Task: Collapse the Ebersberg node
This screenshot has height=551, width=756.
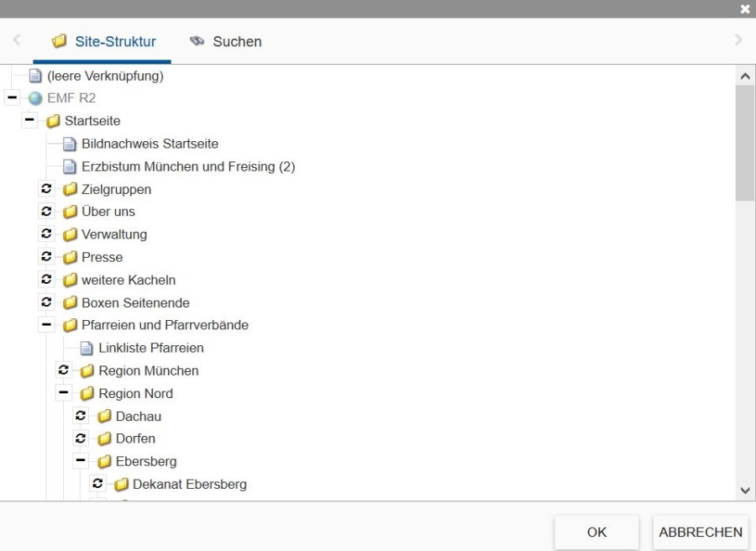Action: pyautogui.click(x=81, y=461)
